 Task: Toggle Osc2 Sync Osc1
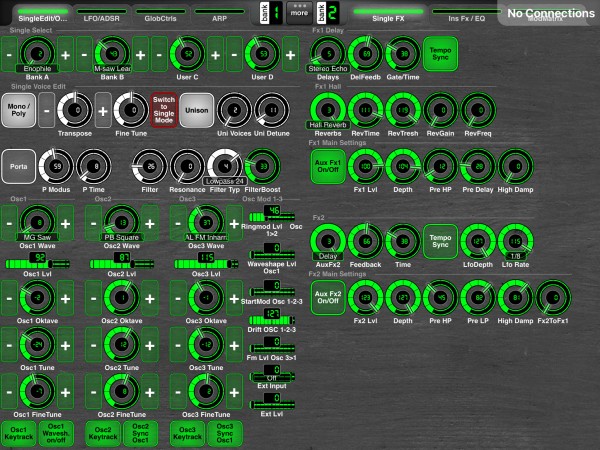tap(140, 433)
